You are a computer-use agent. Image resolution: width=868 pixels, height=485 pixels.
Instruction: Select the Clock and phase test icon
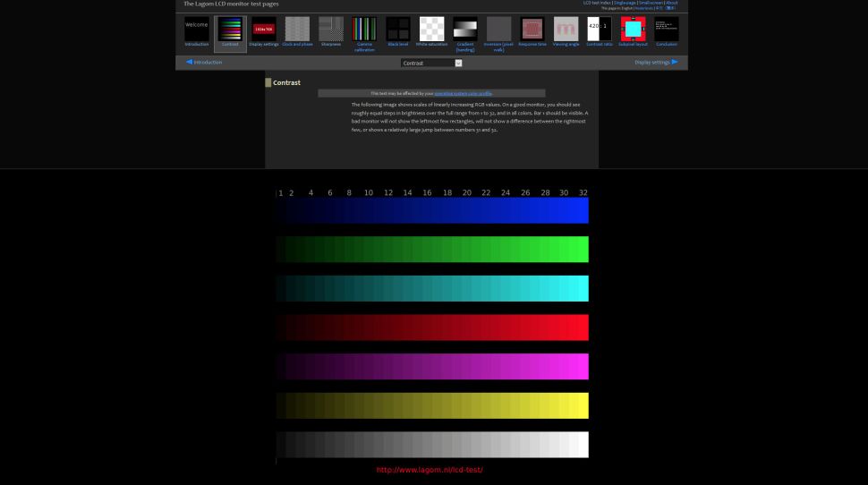click(297, 29)
